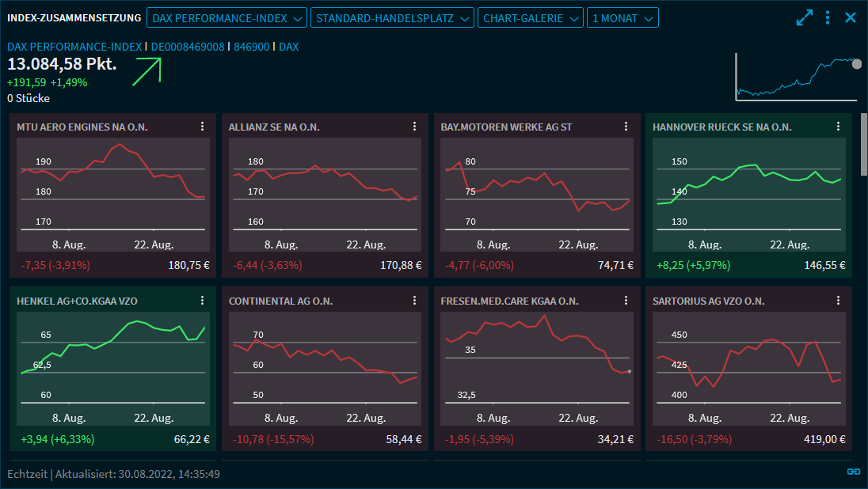Click the link icon in bottom-right corner
The height and width of the screenshot is (489, 868).
(x=853, y=472)
